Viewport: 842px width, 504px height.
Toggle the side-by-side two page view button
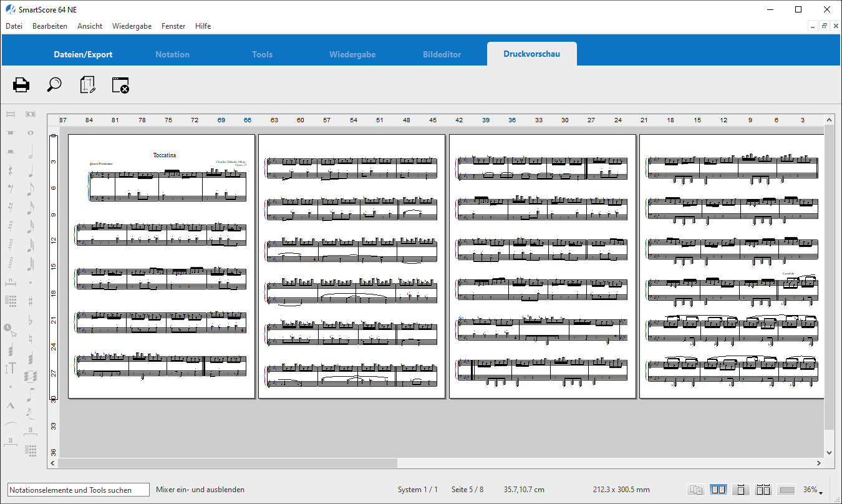click(x=718, y=490)
